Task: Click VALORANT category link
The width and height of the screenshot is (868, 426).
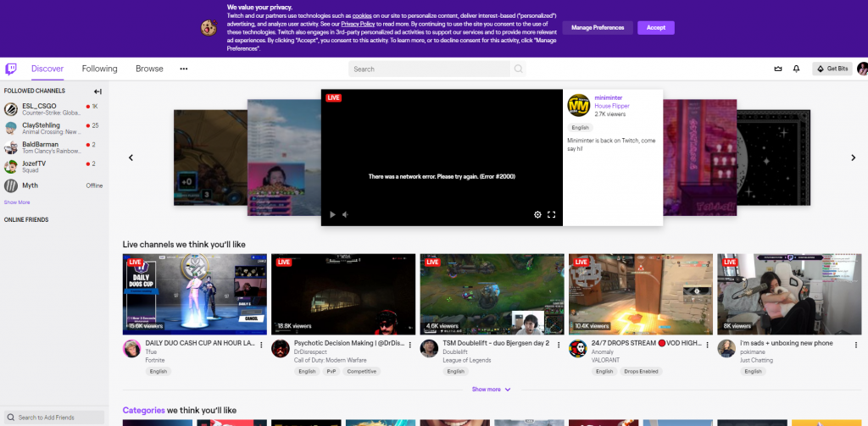Action: click(604, 360)
